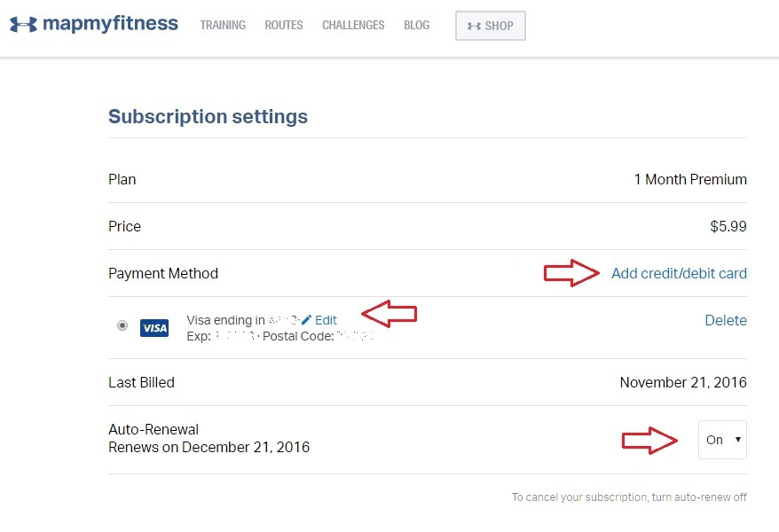Click the Shop button
The height and width of the screenshot is (532, 779).
pyautogui.click(x=491, y=26)
